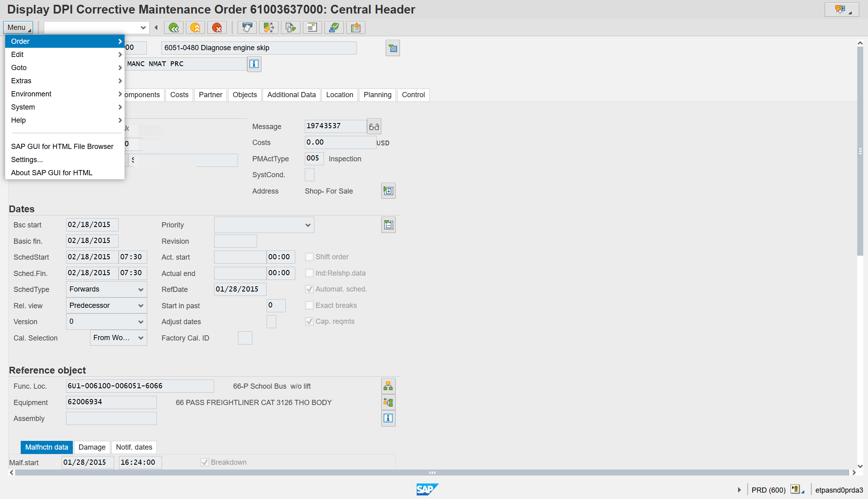
Task: Click the address details icon beside Shop- For Sale
Action: coord(388,191)
